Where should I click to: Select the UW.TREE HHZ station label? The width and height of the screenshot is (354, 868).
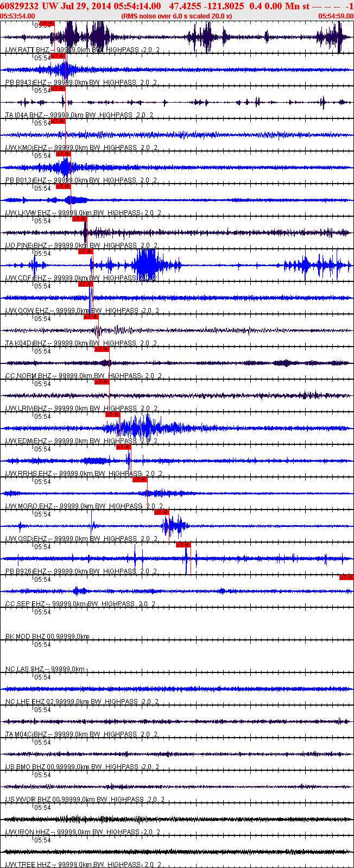coord(84,865)
